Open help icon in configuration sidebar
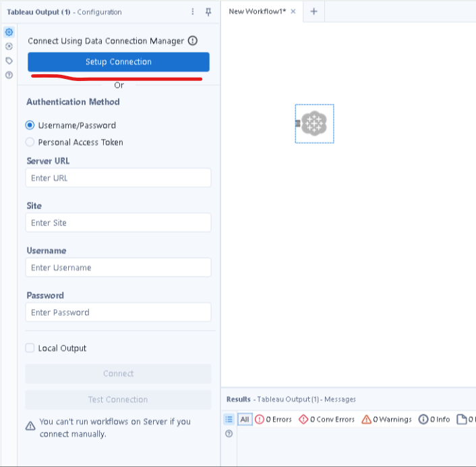476x467 pixels. pos(9,75)
